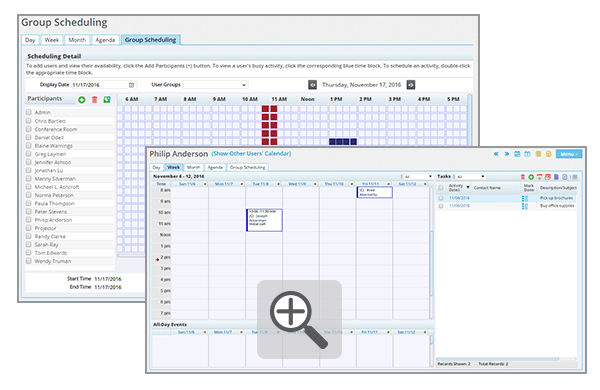Click the dot icon beside Tue 11/8 header
600x390 pixels.
tap(279, 184)
